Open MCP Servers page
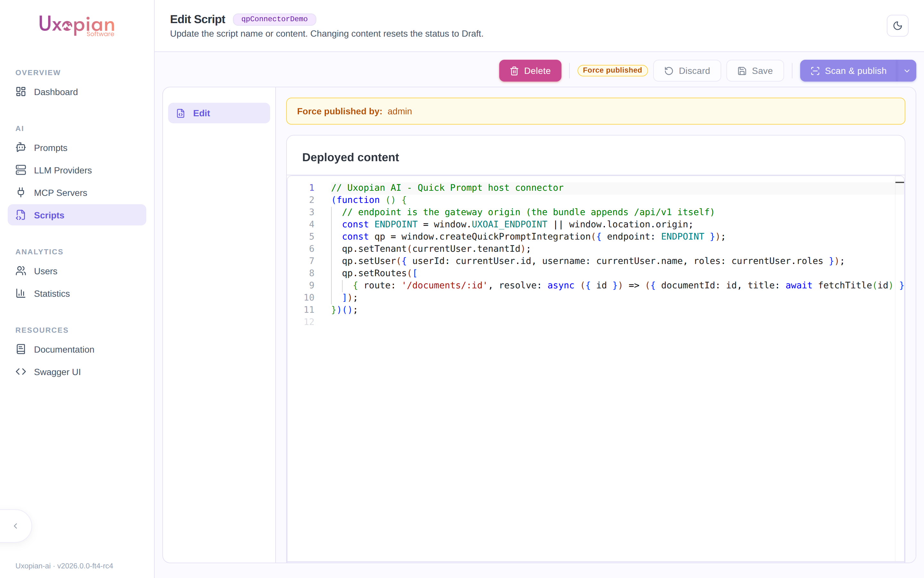924x578 pixels. (x=77, y=193)
